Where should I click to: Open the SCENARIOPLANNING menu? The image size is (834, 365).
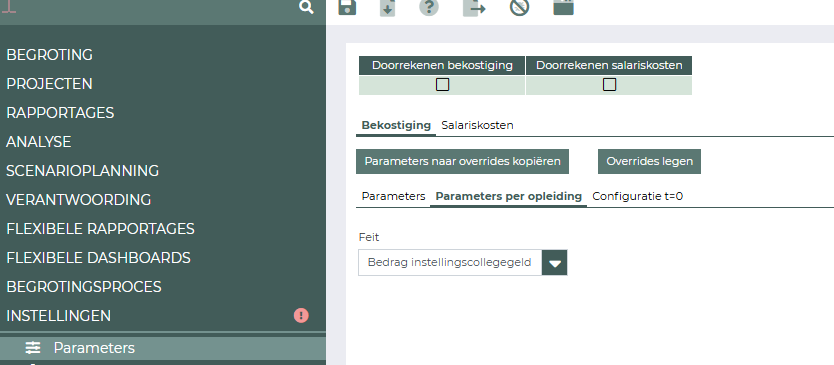click(x=82, y=171)
